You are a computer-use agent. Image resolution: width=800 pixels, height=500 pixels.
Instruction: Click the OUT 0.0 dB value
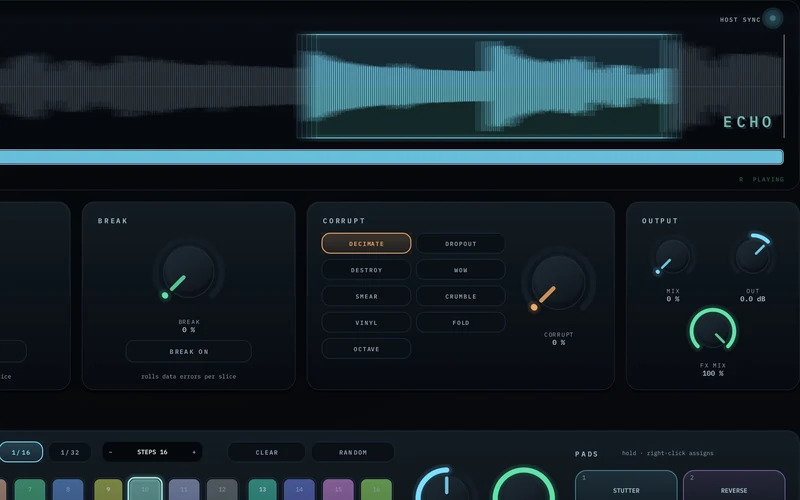click(x=753, y=299)
